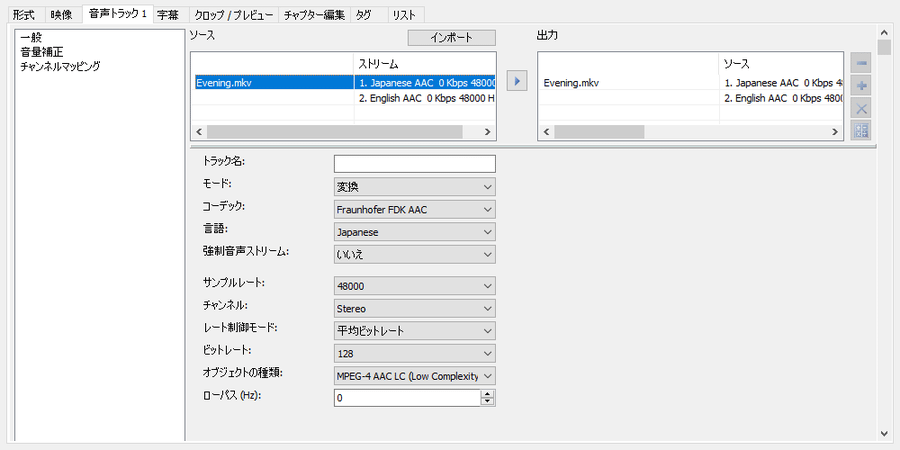Click the source list's right scroll arrow
The image size is (900, 450).
(487, 132)
